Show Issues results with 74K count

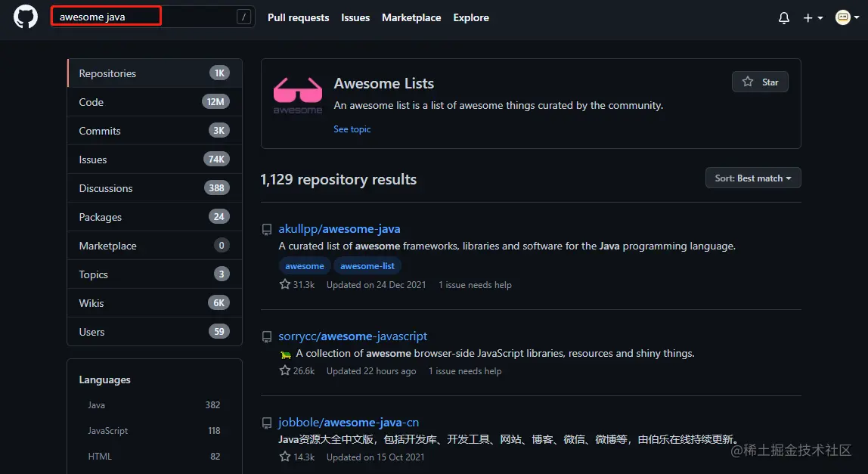click(x=154, y=160)
